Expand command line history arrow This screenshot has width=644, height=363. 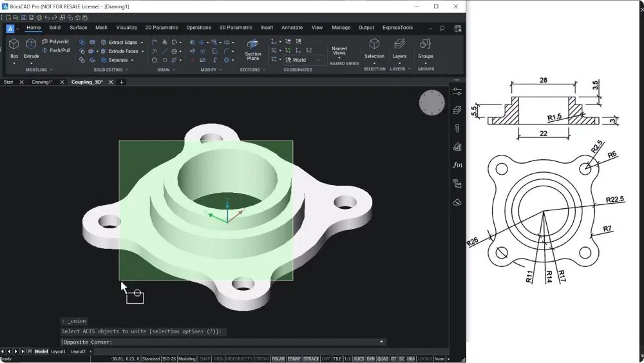click(x=381, y=342)
